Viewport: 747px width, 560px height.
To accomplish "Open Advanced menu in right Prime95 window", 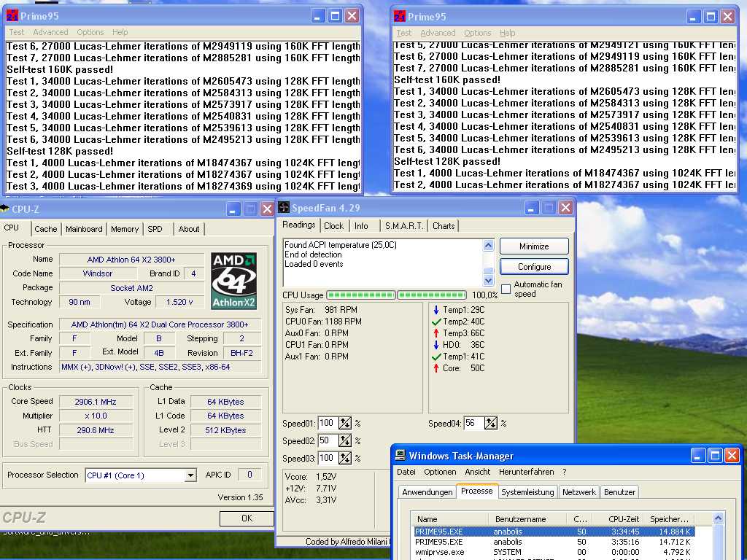I will pos(438,33).
